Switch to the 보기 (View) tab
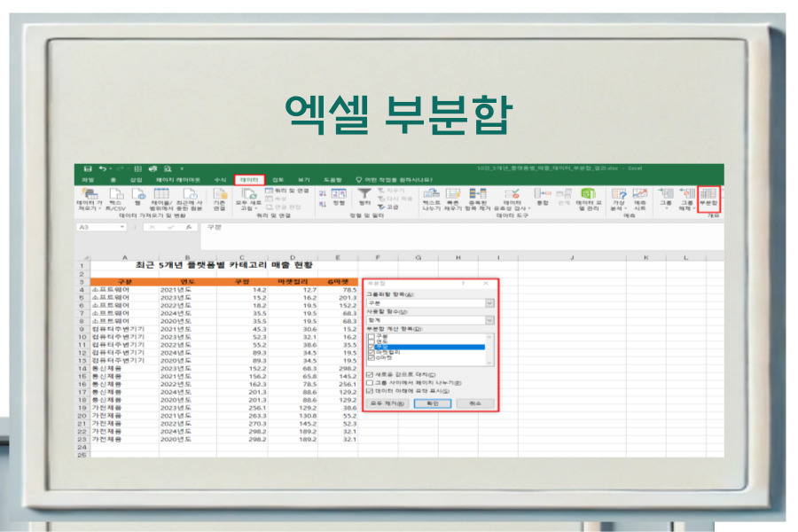The width and height of the screenshot is (798, 532). coord(304,180)
